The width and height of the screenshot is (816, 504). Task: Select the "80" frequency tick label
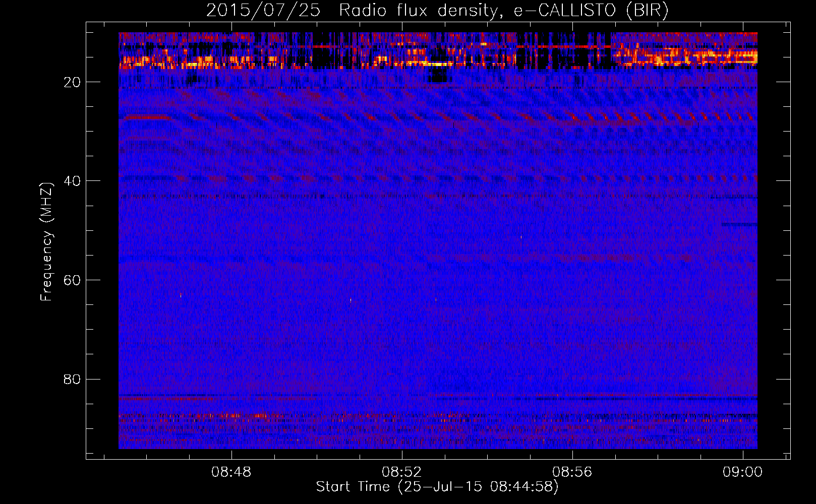tap(73, 379)
